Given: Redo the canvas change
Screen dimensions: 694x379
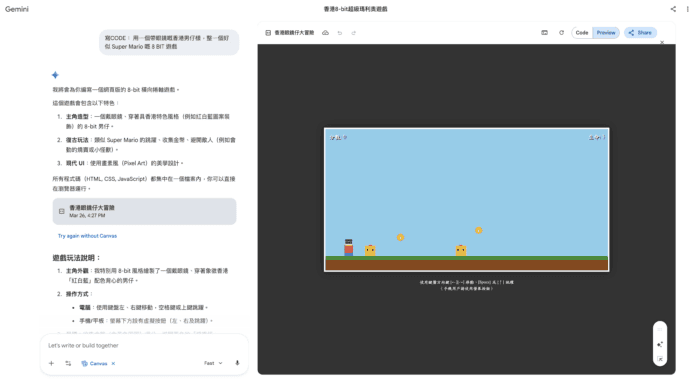Looking at the screenshot, I should [354, 33].
